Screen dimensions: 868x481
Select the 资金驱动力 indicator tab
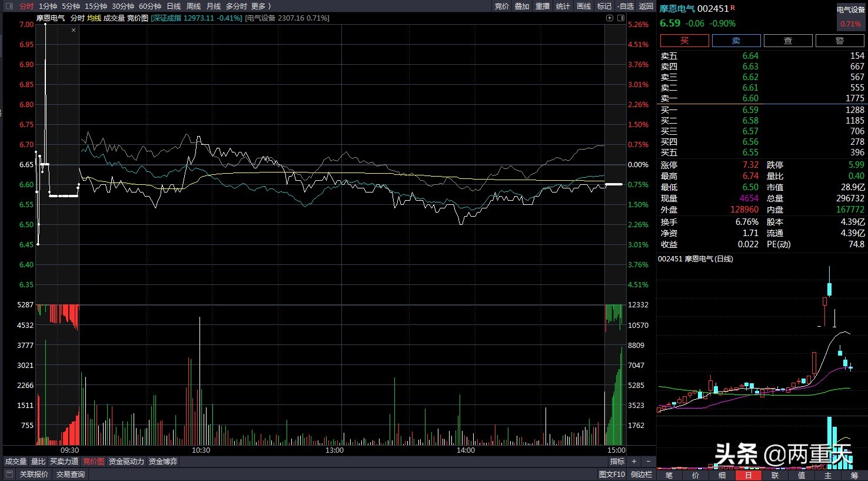point(127,462)
